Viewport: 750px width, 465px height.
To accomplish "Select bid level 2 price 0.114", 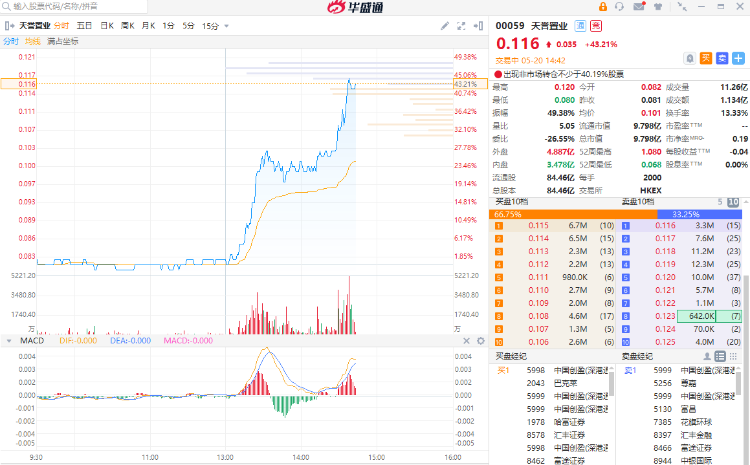I will pyautogui.click(x=538, y=238).
